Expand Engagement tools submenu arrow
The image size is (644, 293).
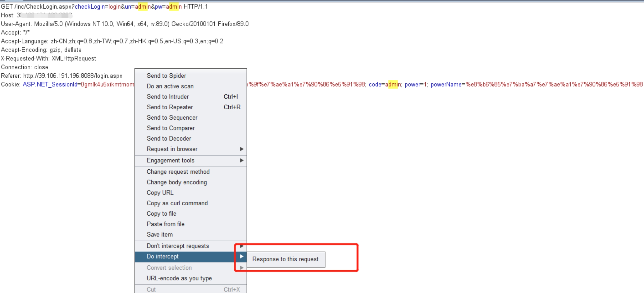[242, 160]
